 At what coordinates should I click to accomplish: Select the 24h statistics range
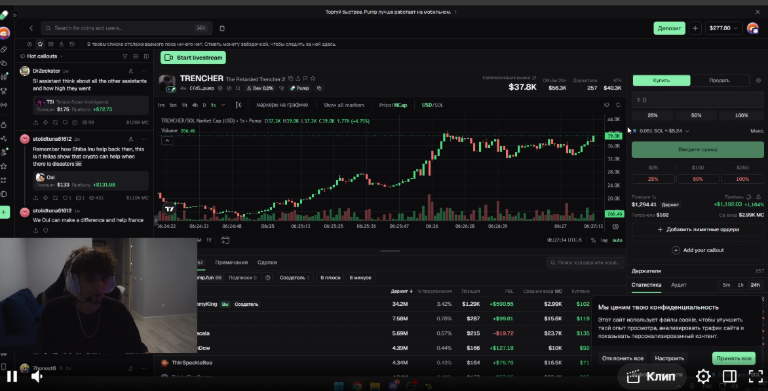755,285
